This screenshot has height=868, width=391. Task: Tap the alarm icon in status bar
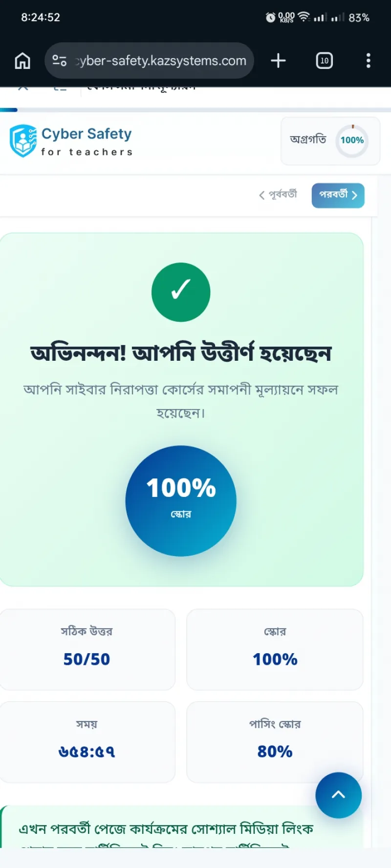(270, 18)
